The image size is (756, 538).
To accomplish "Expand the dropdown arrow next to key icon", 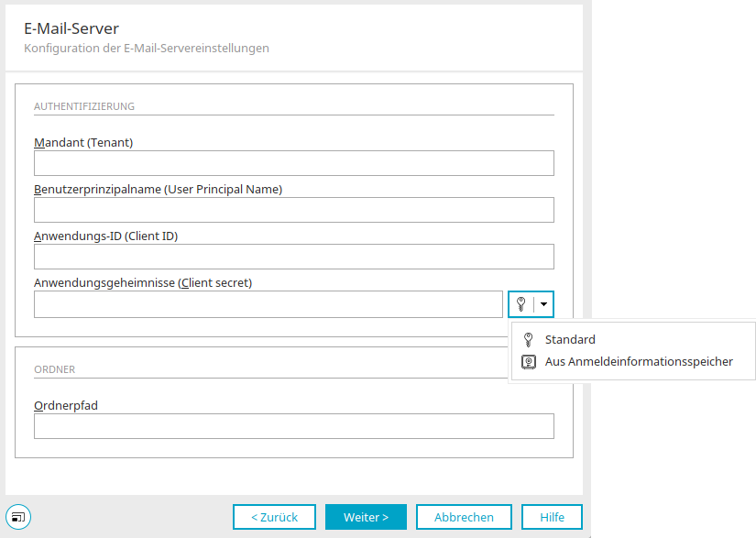I will point(543,304).
